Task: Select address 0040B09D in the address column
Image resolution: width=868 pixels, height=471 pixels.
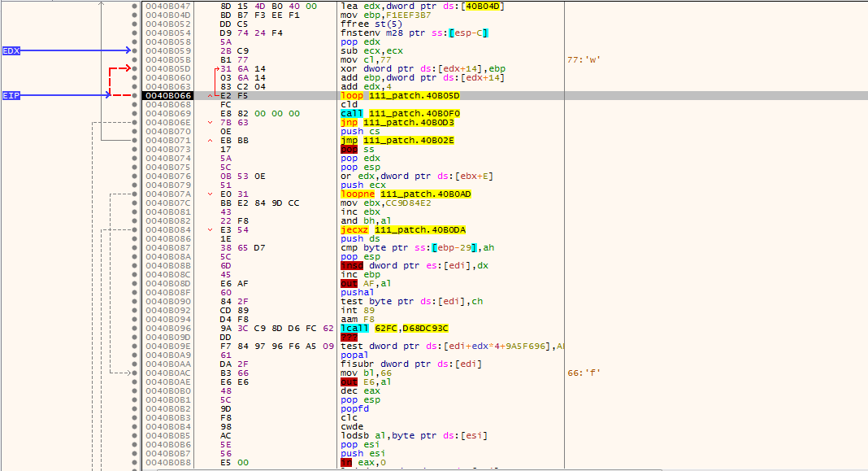Action: pyautogui.click(x=167, y=337)
